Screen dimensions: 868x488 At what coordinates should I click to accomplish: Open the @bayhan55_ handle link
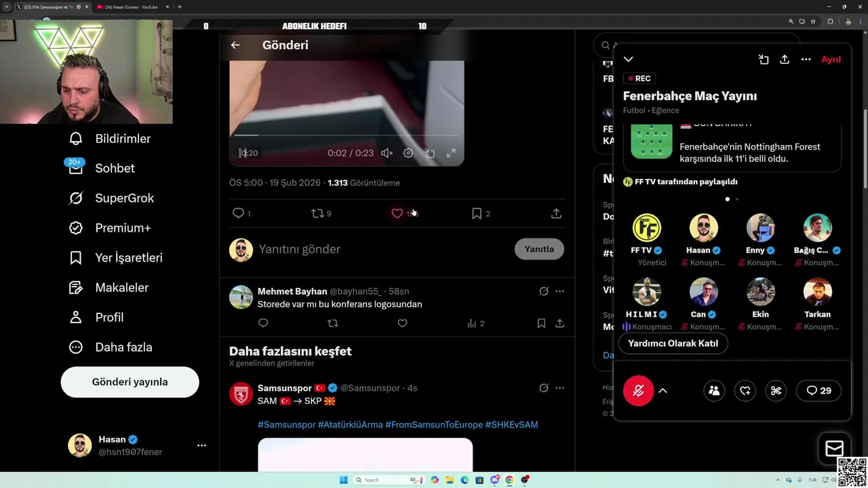(x=355, y=291)
